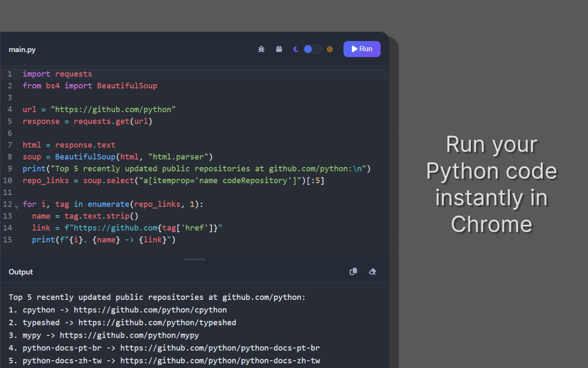Image resolution: width=588 pixels, height=368 pixels.
Task: Click line 'response = requests.get(url)'
Action: click(87, 121)
